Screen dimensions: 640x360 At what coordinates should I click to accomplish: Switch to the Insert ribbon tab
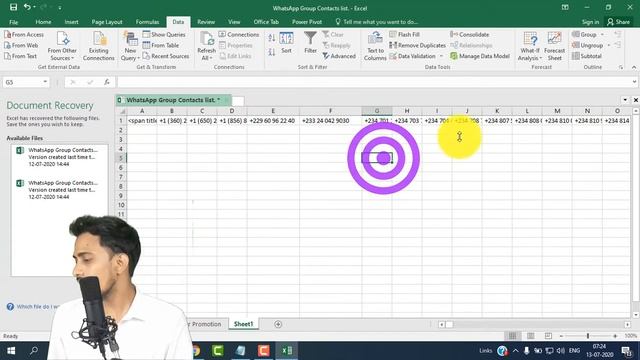pyautogui.click(x=71, y=22)
